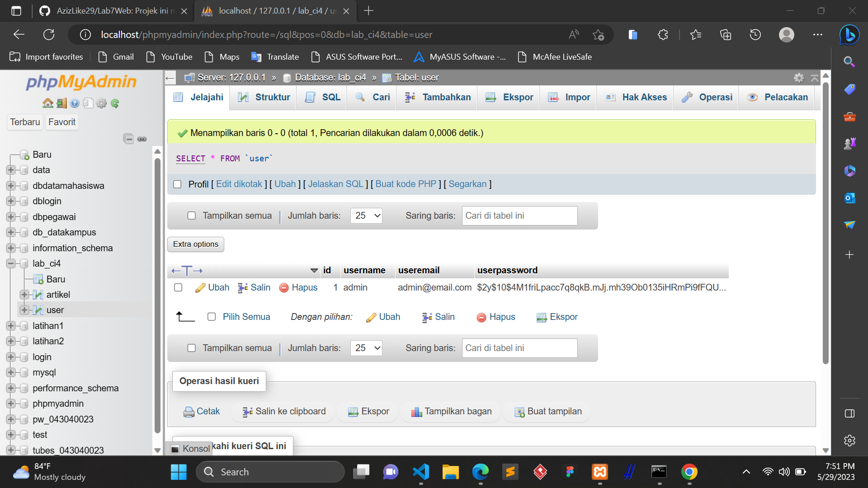The width and height of the screenshot is (868, 488).
Task: Launch Visual Studio Code from the taskbar
Action: (420, 471)
